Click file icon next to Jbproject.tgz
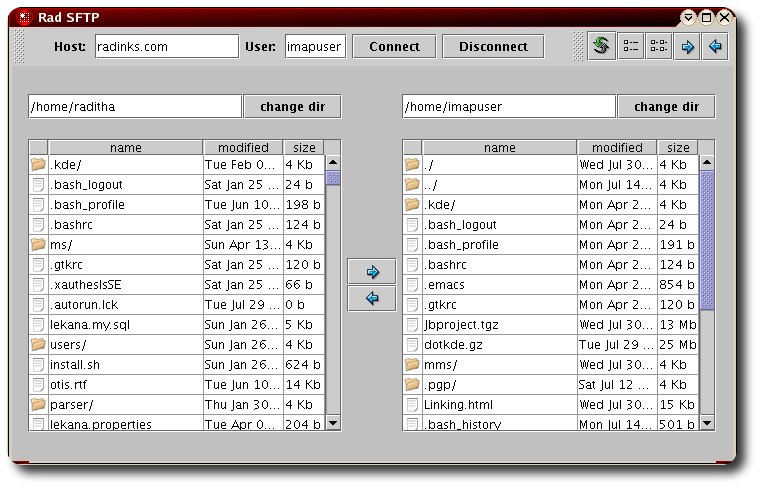760x488 pixels. (x=412, y=324)
